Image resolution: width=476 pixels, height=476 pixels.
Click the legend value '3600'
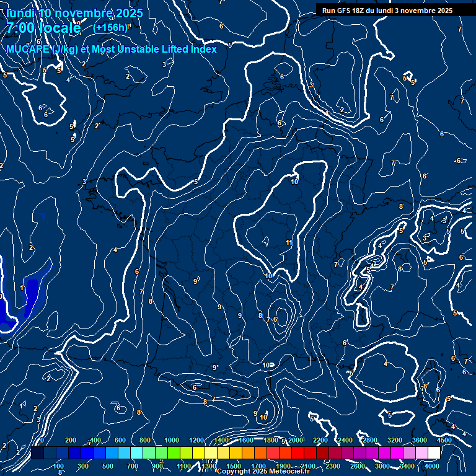[x=420, y=440]
